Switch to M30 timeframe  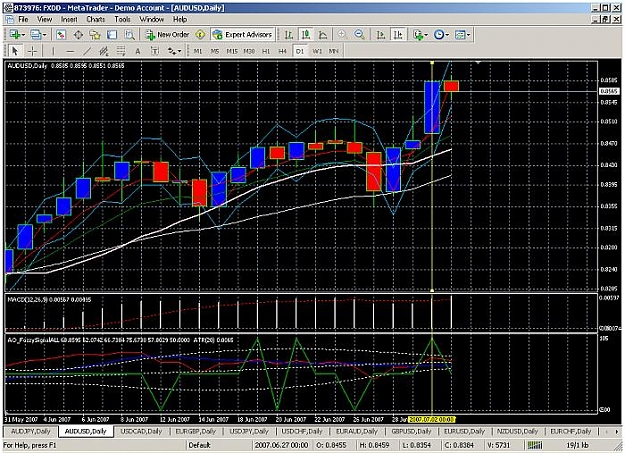[249, 51]
